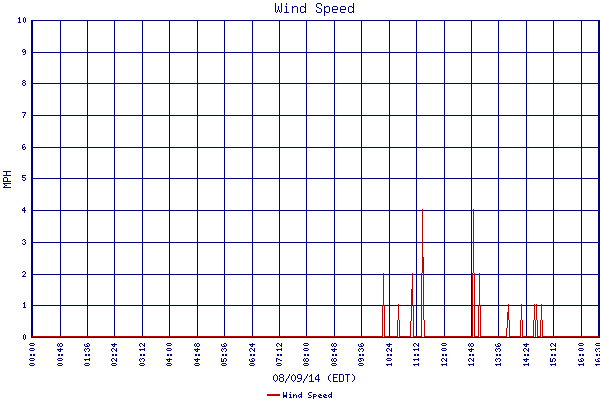Click x-axis time label '02:24'

(x=114, y=354)
